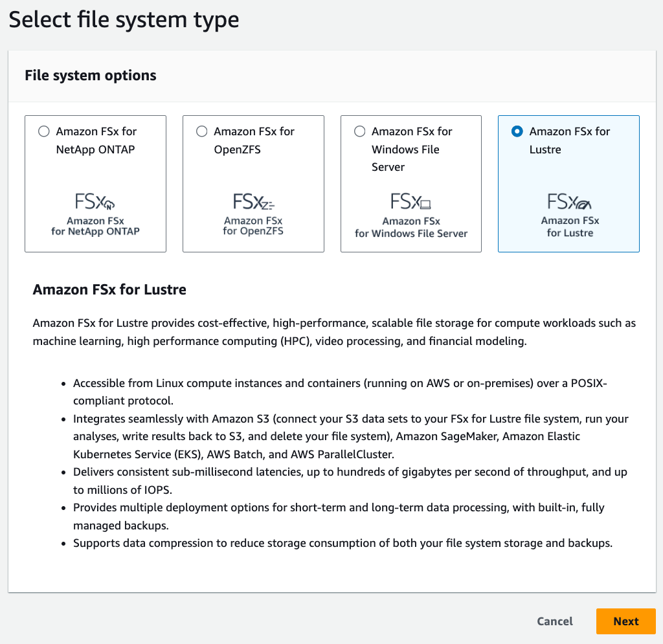
Task: Select the Amazon FSx for Lustre radio button
Action: point(517,131)
